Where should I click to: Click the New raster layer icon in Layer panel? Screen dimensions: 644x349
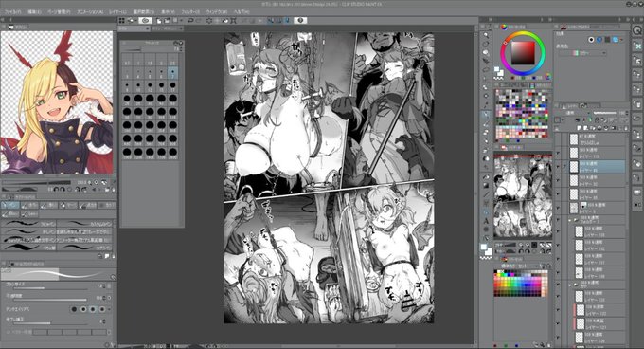point(580,128)
